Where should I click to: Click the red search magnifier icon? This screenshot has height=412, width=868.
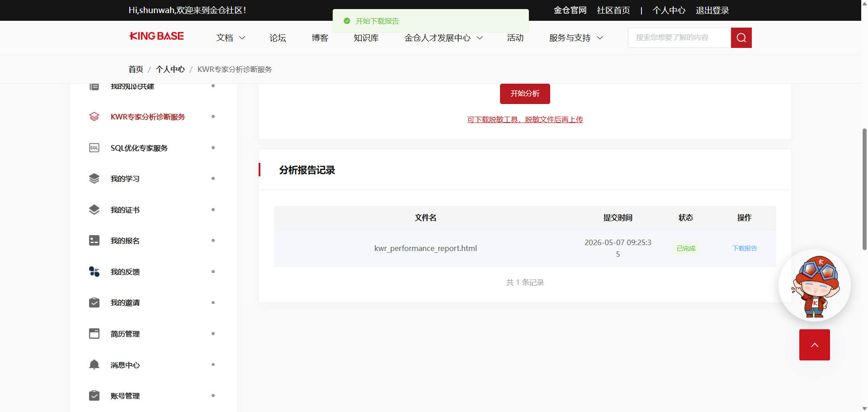[741, 38]
